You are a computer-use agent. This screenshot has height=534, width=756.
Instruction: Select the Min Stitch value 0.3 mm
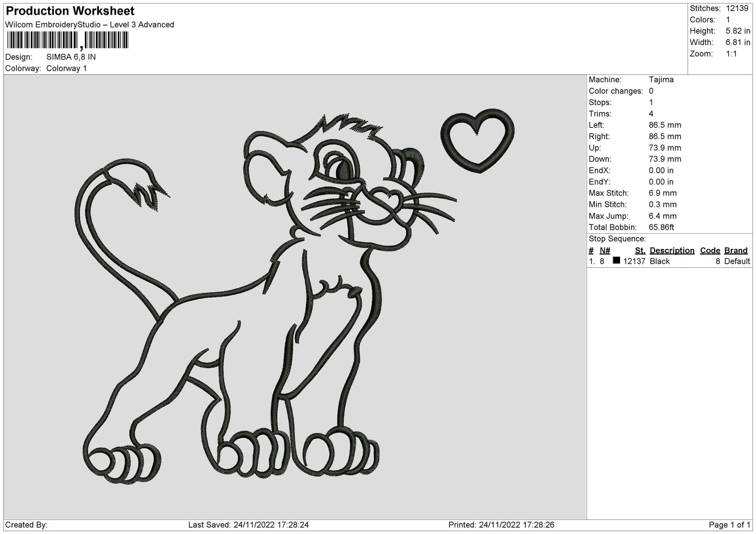coord(663,204)
